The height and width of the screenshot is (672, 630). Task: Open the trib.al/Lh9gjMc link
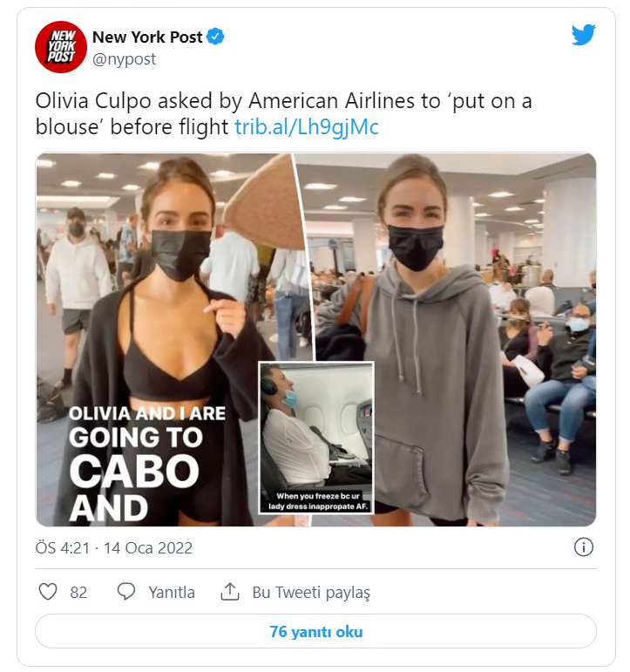click(307, 127)
